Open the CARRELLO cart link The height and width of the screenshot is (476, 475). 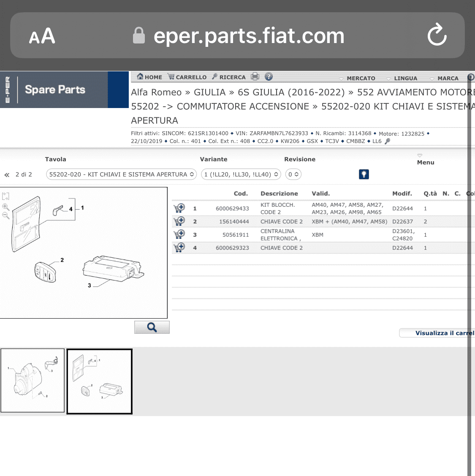(x=187, y=77)
